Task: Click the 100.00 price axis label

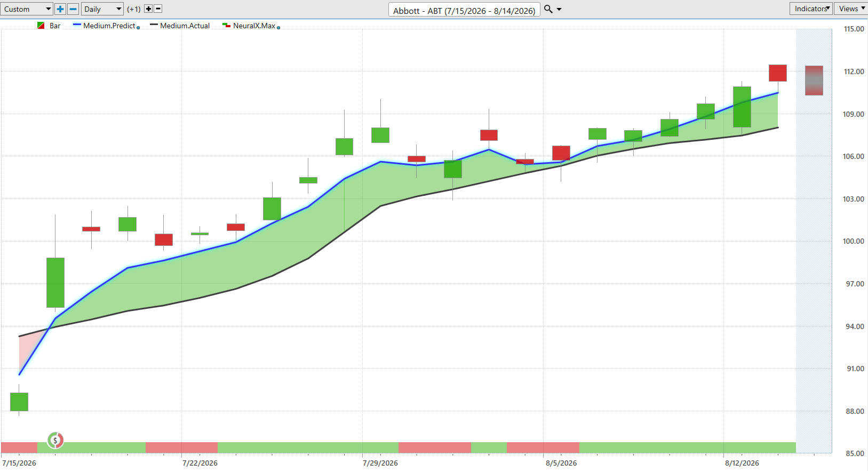Action: point(854,241)
